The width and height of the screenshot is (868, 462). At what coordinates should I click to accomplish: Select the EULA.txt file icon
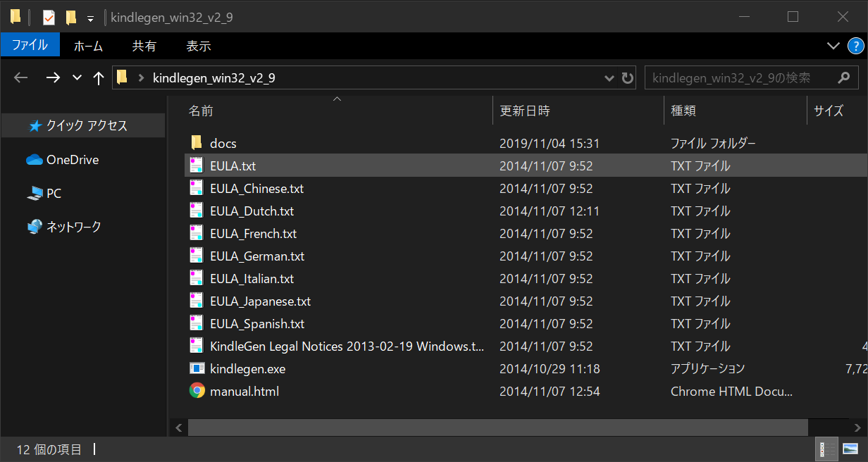coord(197,166)
